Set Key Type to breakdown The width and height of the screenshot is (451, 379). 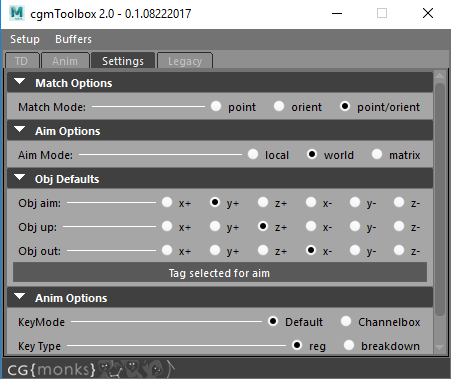pyautogui.click(x=349, y=345)
